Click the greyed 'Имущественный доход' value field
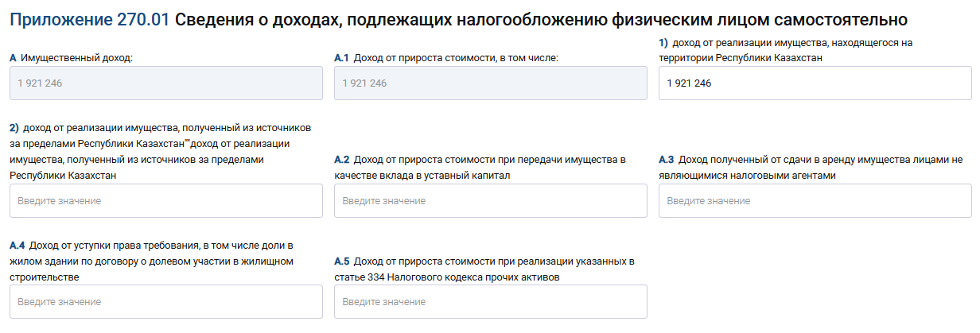This screenshot has height=333, width=980. point(165,83)
